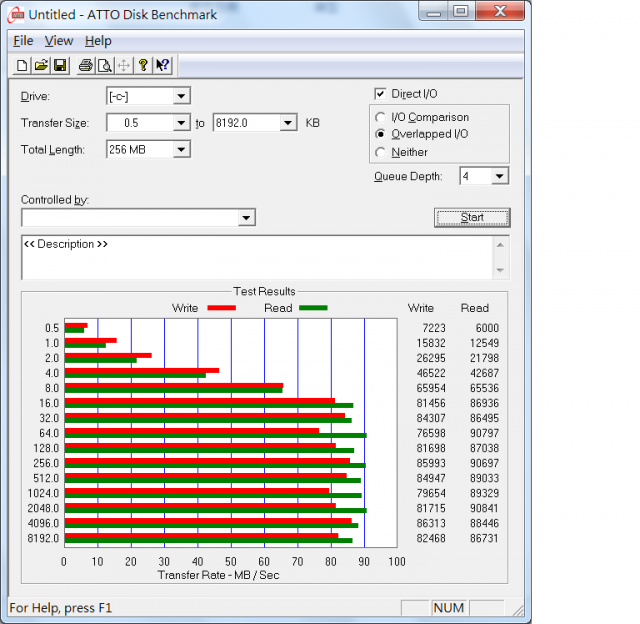Screen dimensions: 640x624
Task: Click the four-arrow move icon in toolbar
Action: point(124,65)
